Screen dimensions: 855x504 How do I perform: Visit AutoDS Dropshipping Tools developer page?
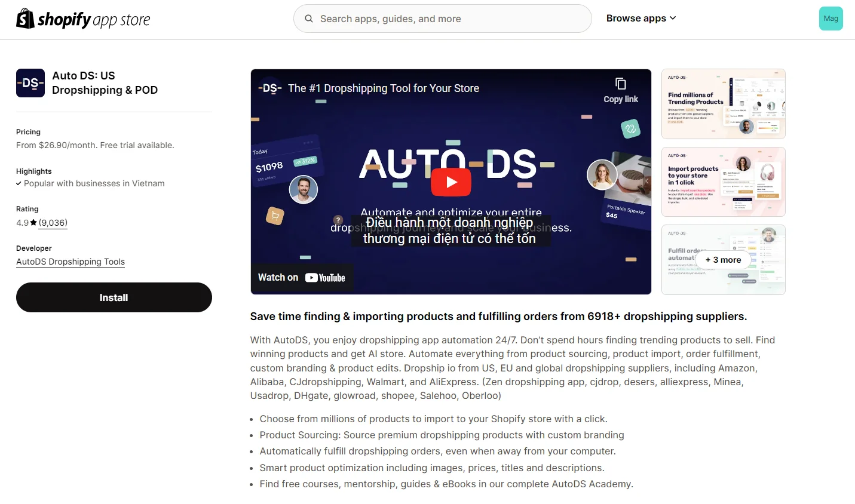coord(71,262)
